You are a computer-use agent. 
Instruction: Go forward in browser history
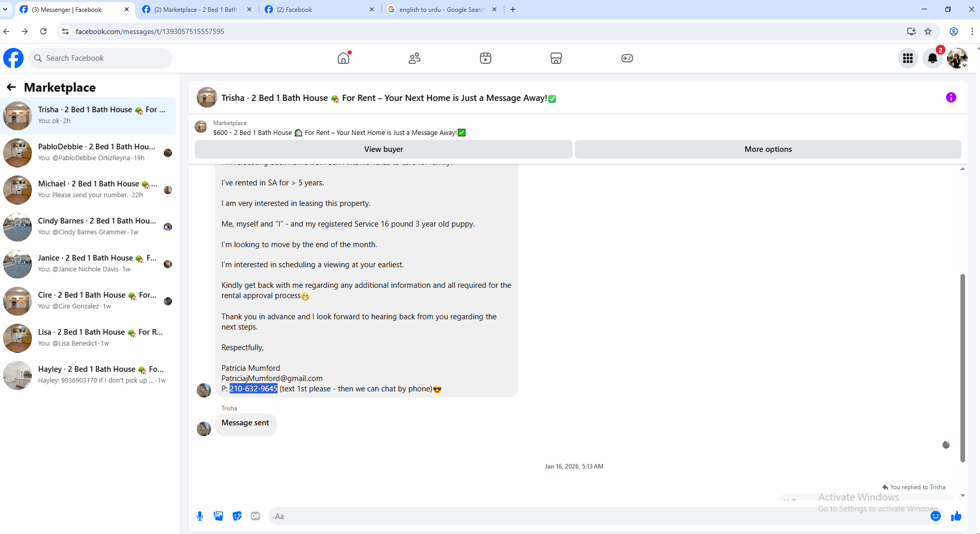(25, 31)
